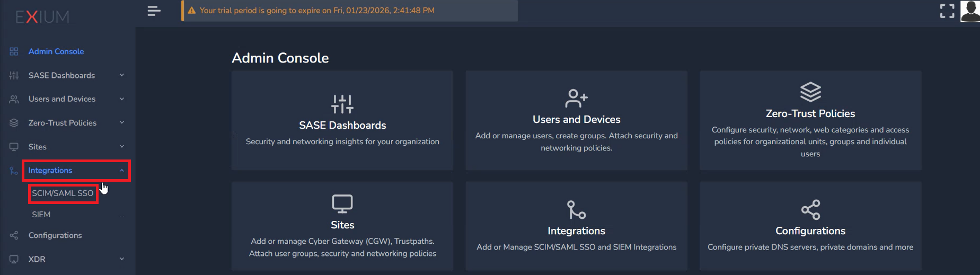Open the SASE Dashboards card title
This screenshot has height=275, width=980.
342,126
